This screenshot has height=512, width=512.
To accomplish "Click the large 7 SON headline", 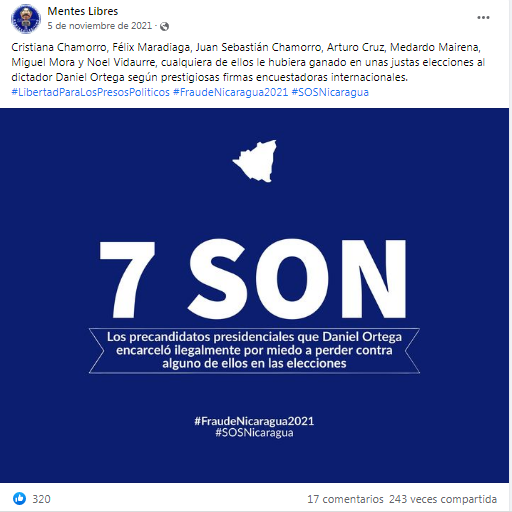I will coord(253,279).
